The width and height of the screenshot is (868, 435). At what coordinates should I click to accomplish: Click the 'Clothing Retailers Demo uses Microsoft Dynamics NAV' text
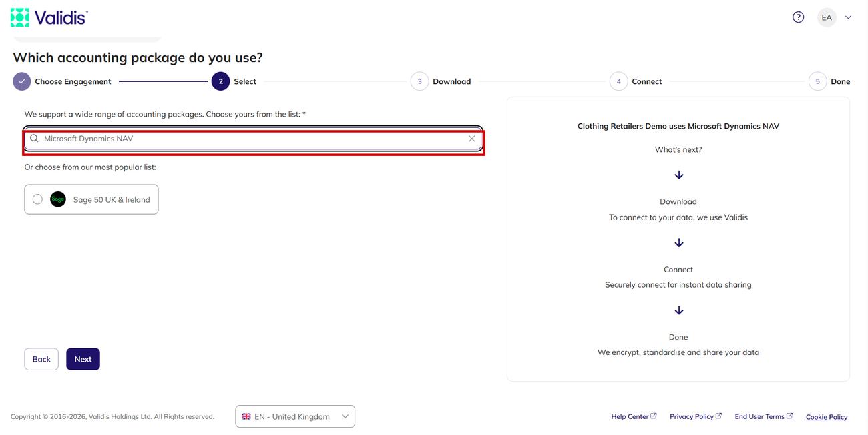(x=678, y=126)
